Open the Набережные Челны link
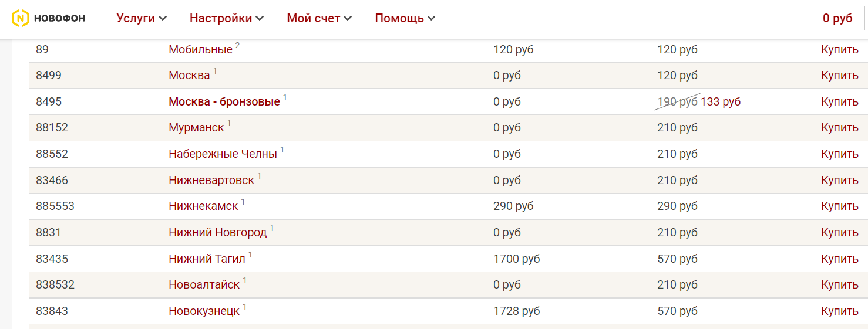The width and height of the screenshot is (868, 329). 223,154
